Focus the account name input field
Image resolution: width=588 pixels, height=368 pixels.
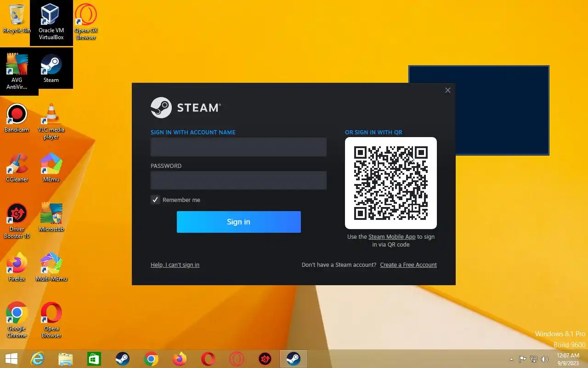(x=238, y=147)
